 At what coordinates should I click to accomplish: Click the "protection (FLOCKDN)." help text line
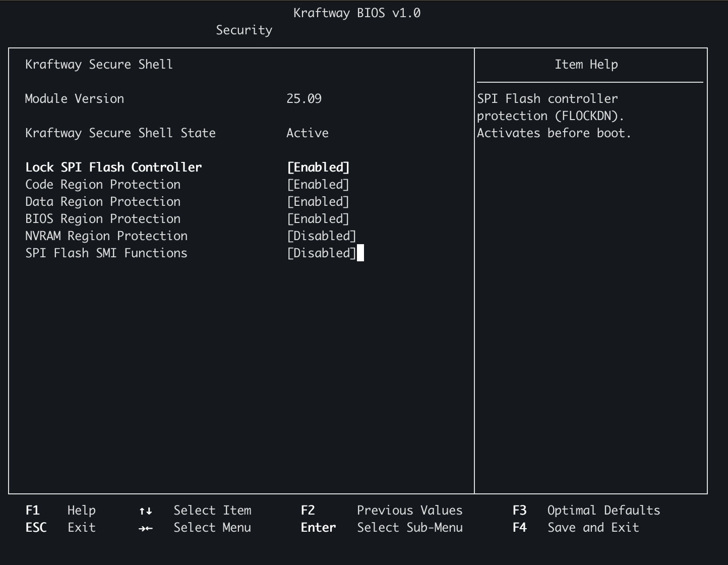[551, 116]
